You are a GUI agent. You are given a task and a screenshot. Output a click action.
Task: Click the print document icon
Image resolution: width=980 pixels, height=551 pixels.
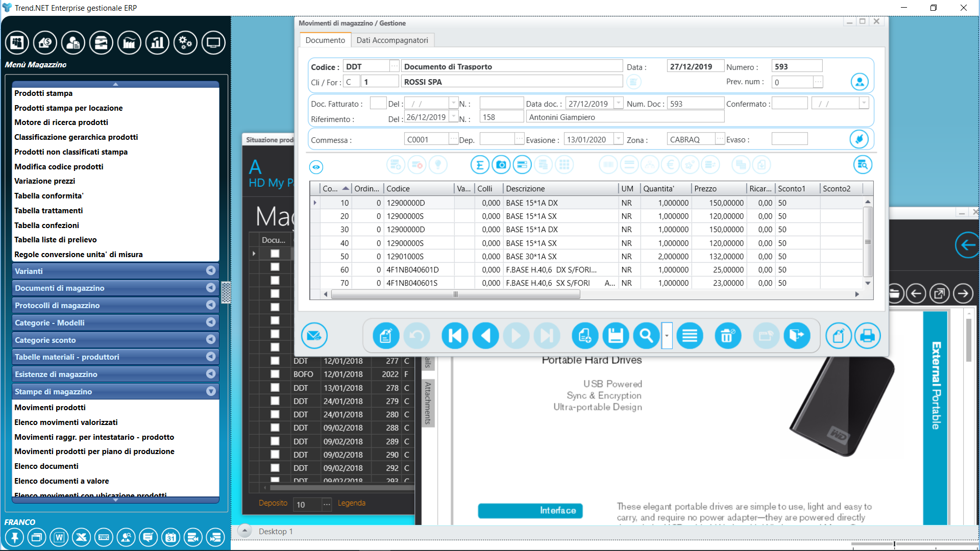click(867, 336)
